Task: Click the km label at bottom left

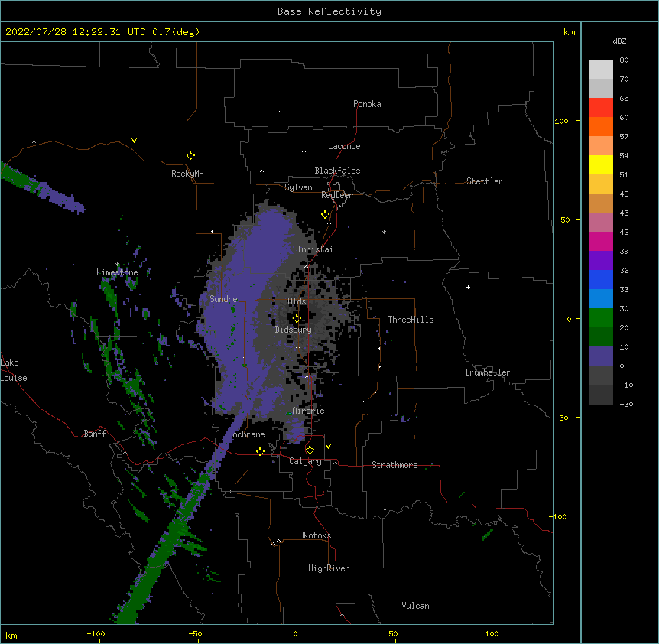Action: [x=11, y=636]
